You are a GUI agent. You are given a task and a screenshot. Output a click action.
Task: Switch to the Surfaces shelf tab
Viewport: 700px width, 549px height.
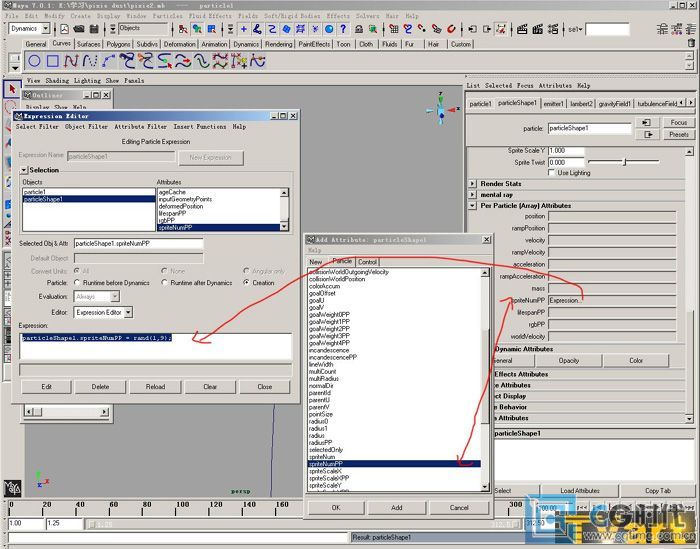88,44
